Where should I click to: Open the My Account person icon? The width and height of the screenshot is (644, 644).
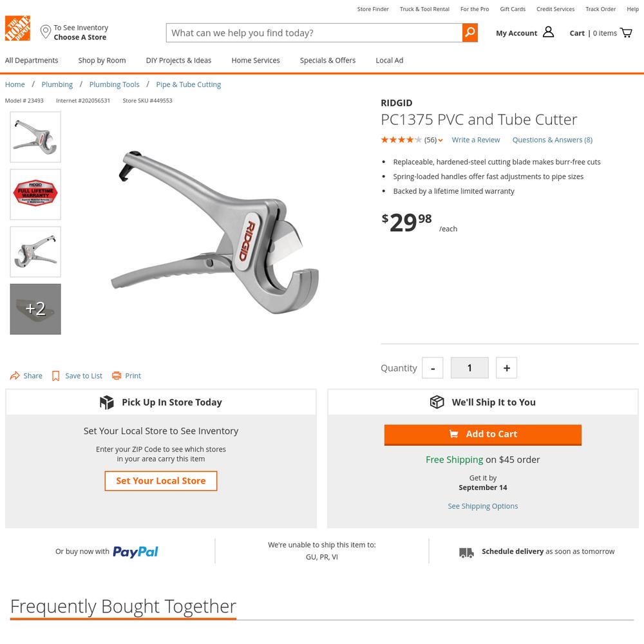point(548,32)
